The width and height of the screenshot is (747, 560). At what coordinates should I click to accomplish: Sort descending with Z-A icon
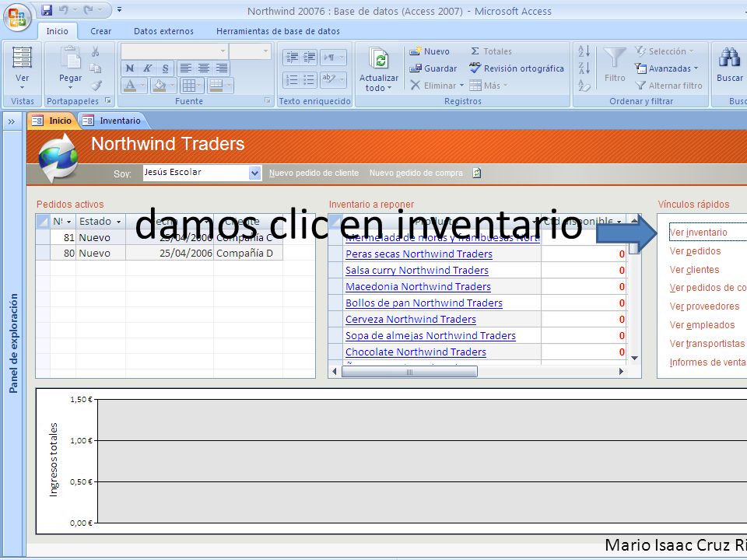click(x=584, y=68)
